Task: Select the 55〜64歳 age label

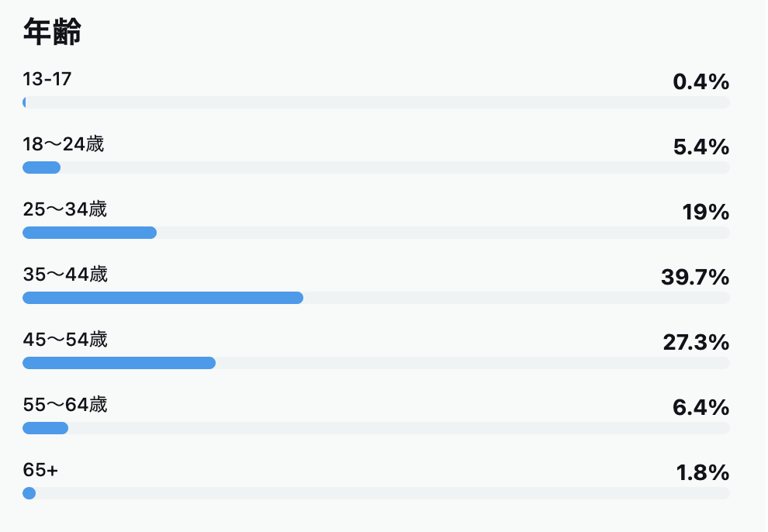Action: coord(65,404)
